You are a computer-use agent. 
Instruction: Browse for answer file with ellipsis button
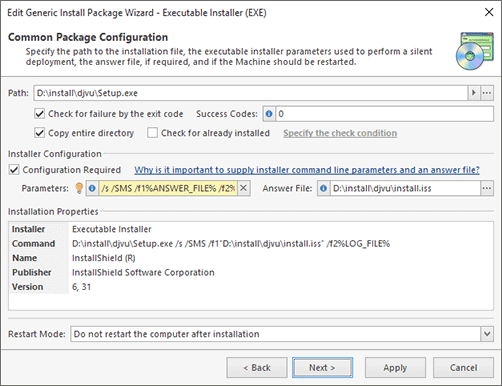click(x=487, y=188)
